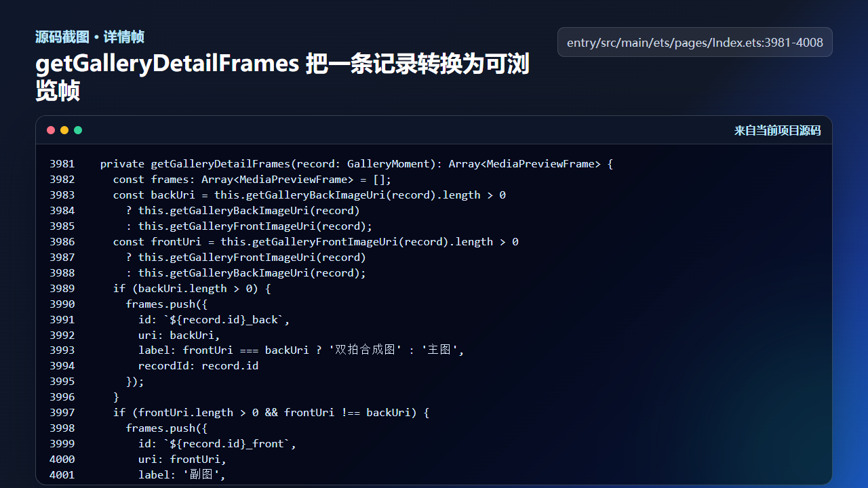Click ': this.getGalleryFrontImageUri(record);' on line 3985

(x=249, y=226)
